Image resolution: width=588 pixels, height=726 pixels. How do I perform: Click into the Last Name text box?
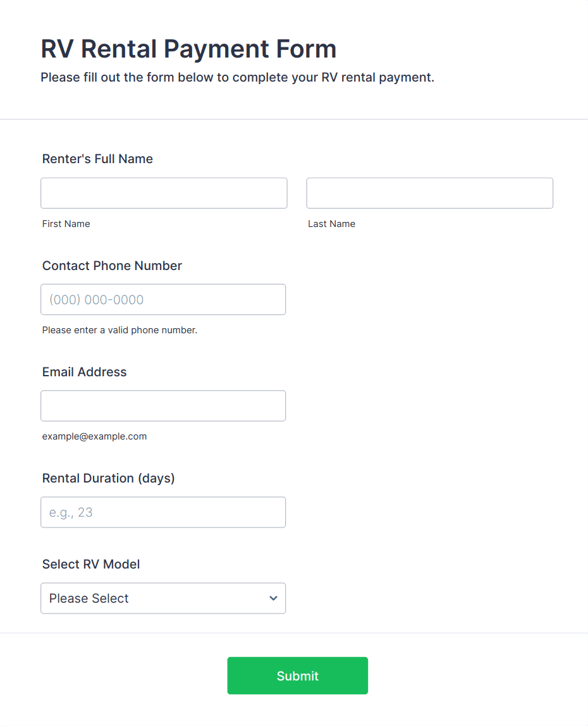pyautogui.click(x=429, y=193)
